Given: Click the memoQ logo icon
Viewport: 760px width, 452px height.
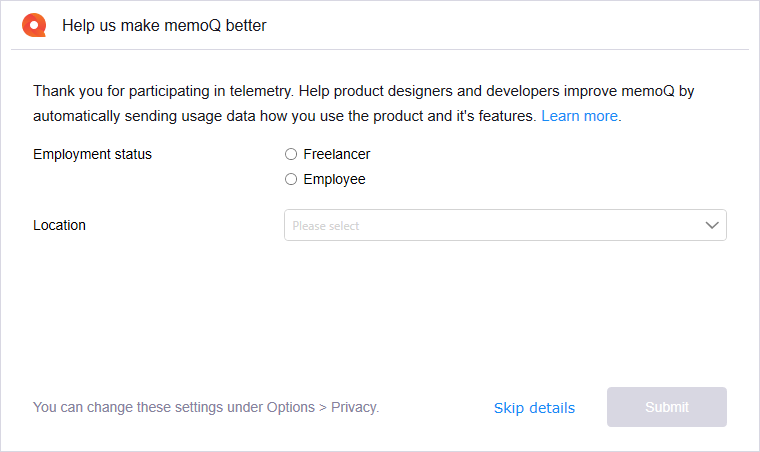Looking at the screenshot, I should 34,25.
